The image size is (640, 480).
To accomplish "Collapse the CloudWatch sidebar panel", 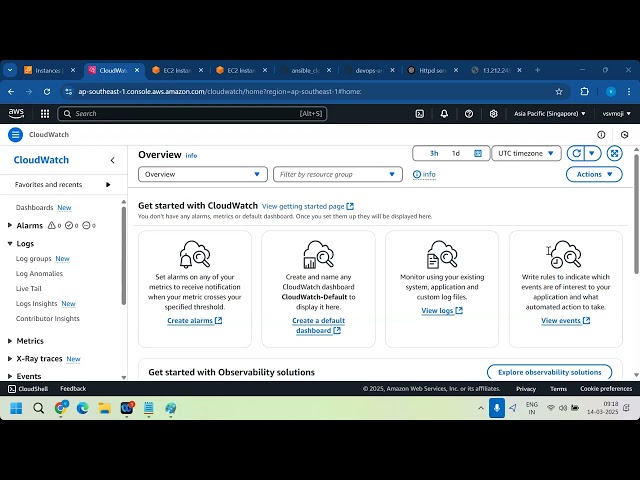I will (x=112, y=160).
